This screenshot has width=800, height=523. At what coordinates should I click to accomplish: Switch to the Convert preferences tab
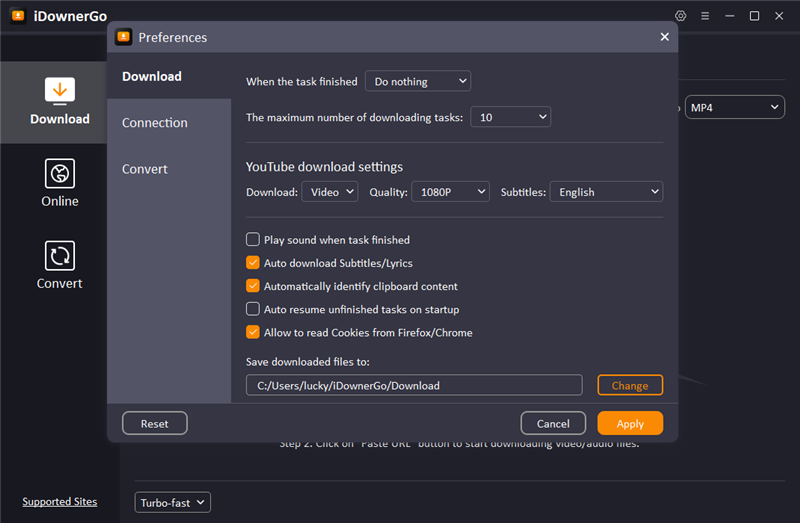tap(145, 169)
